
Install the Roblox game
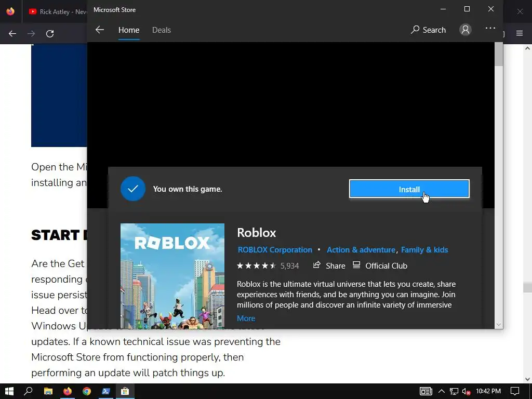409,189
